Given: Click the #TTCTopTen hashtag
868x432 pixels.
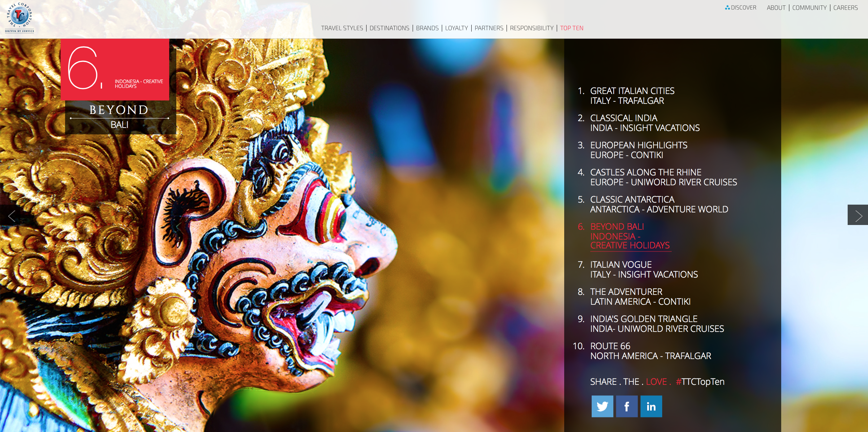Looking at the screenshot, I should [x=700, y=382].
